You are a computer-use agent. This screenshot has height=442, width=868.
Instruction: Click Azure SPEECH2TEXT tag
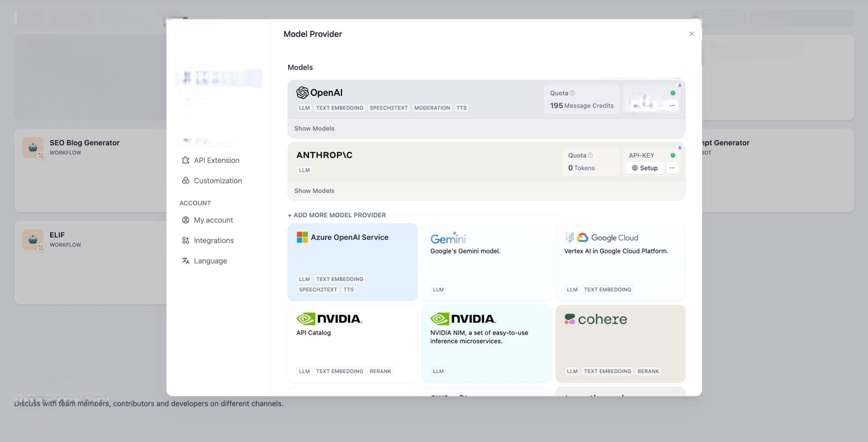pos(318,290)
